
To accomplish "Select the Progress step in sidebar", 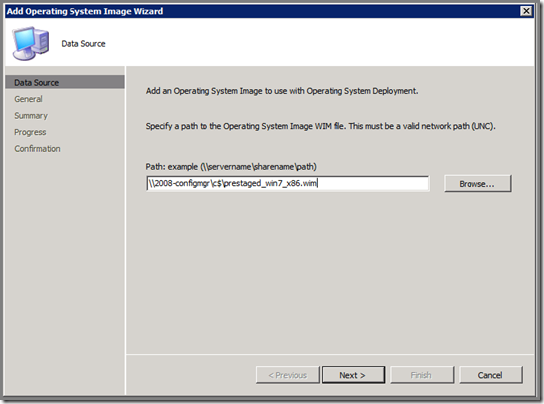I will 30,132.
